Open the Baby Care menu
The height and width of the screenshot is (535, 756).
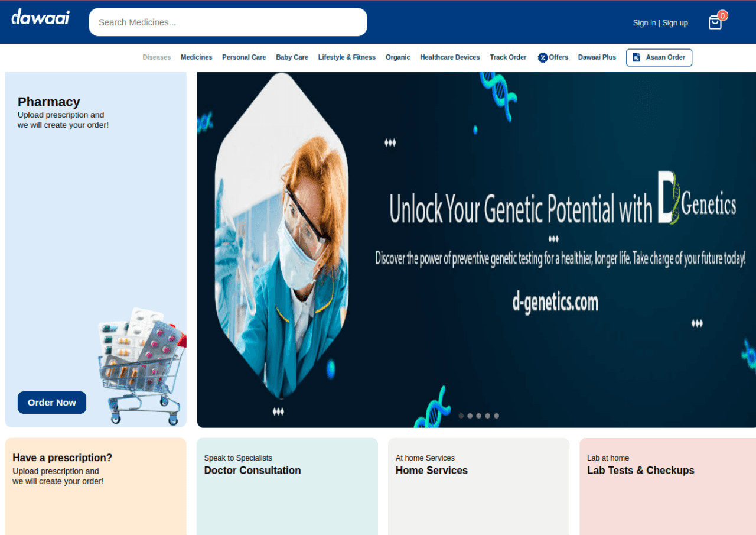(292, 57)
